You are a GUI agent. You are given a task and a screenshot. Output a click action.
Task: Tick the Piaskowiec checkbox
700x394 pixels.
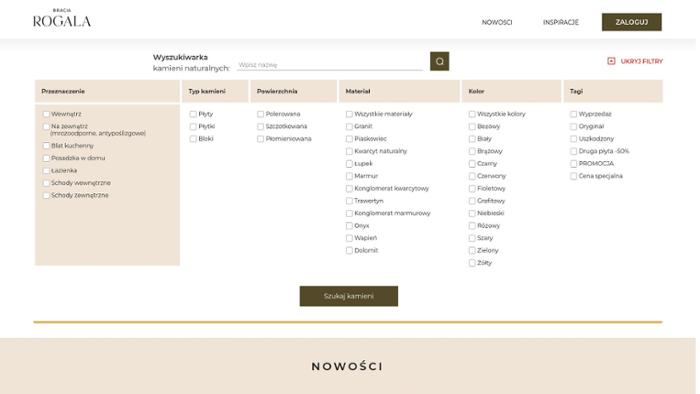click(349, 139)
